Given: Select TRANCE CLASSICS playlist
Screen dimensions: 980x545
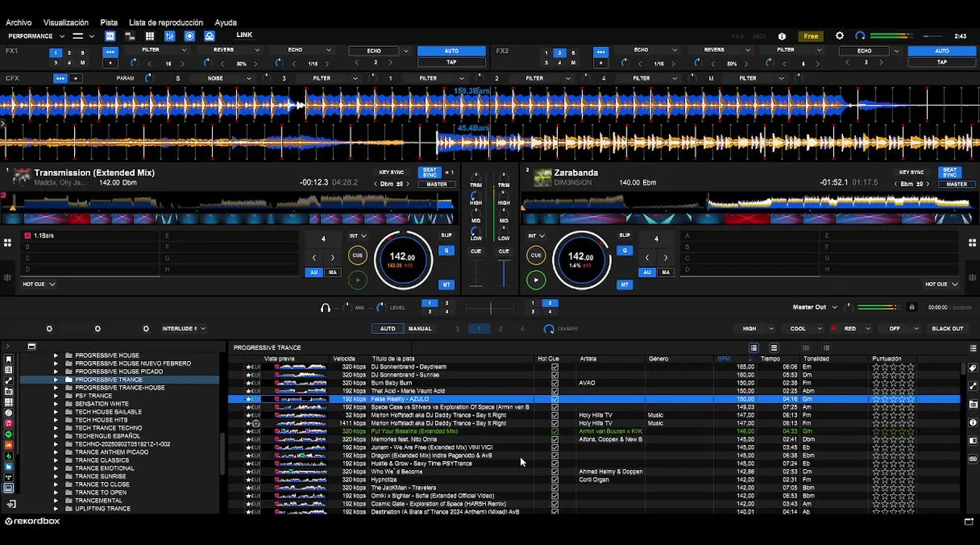Looking at the screenshot, I should coord(102,460).
